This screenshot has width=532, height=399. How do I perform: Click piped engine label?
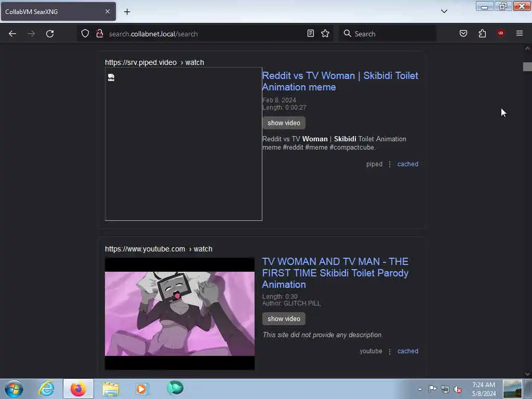[x=374, y=164]
